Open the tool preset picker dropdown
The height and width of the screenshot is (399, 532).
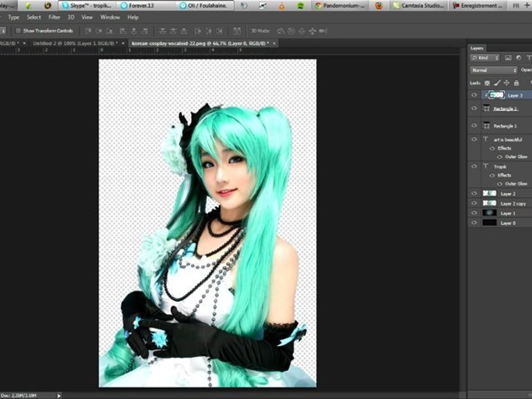[3, 31]
